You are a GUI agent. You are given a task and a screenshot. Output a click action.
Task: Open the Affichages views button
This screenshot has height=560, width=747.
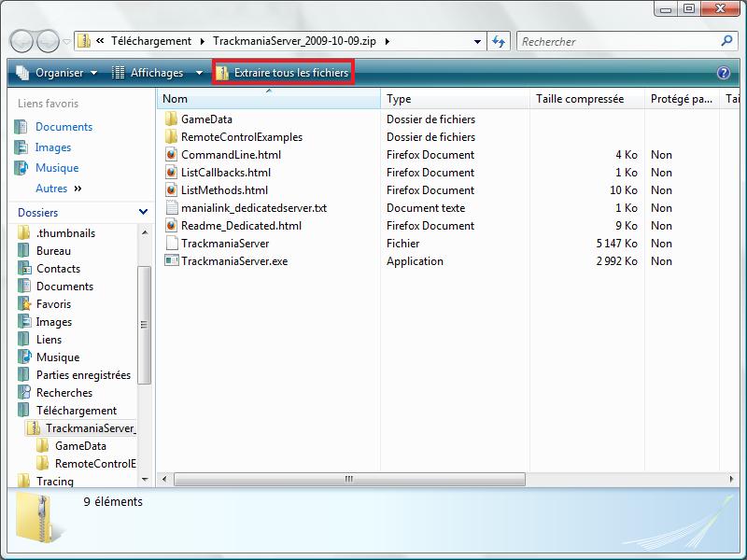[x=148, y=73]
